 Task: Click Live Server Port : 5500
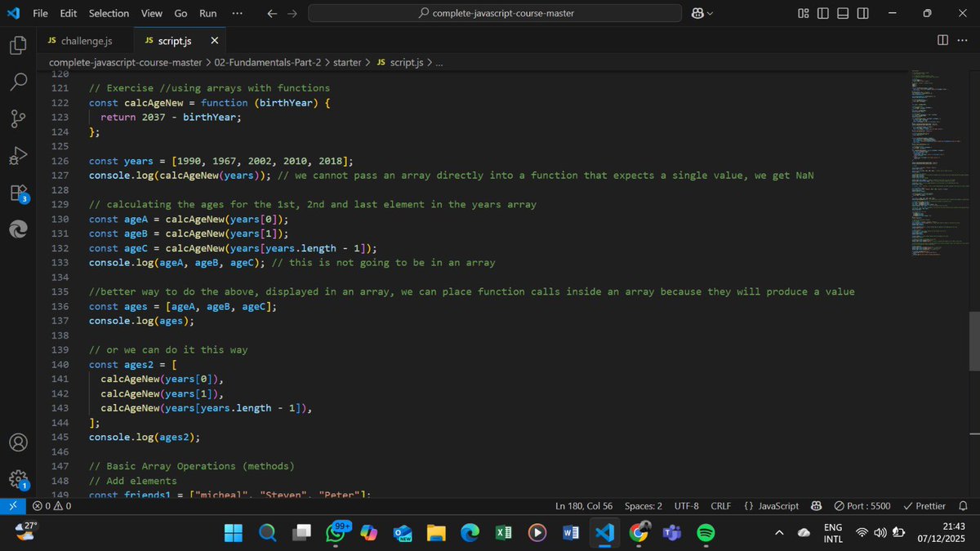(x=862, y=506)
